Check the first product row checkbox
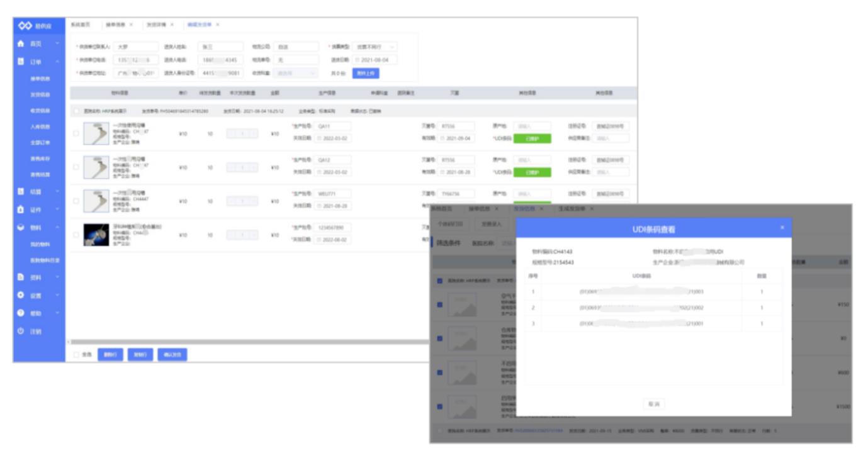The image size is (868, 458). (x=76, y=133)
